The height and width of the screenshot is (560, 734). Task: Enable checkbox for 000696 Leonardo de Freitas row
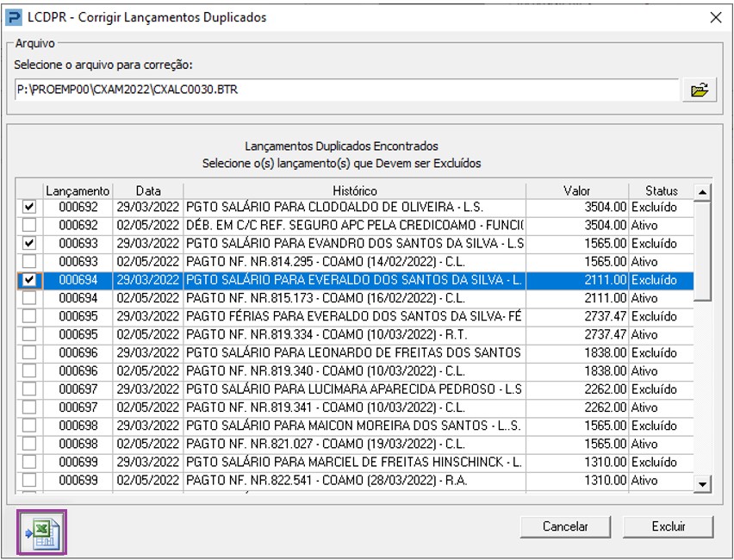29,352
